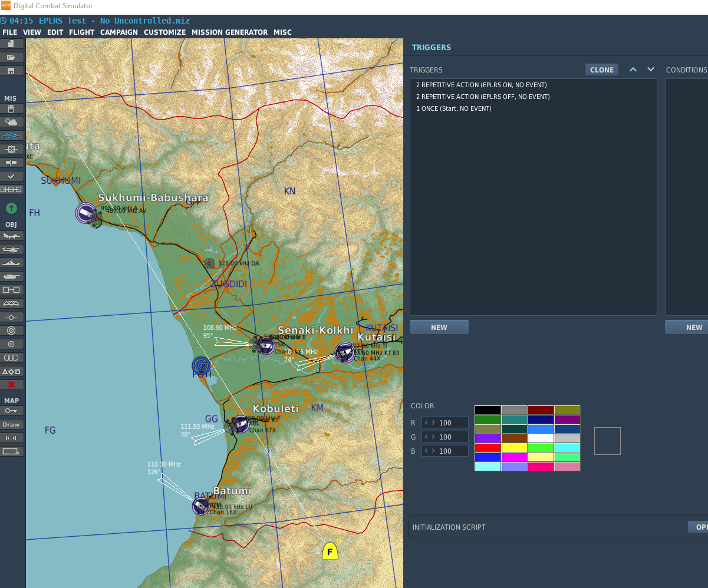Open the signpost-flags icon tool
708x588 pixels.
(x=12, y=163)
